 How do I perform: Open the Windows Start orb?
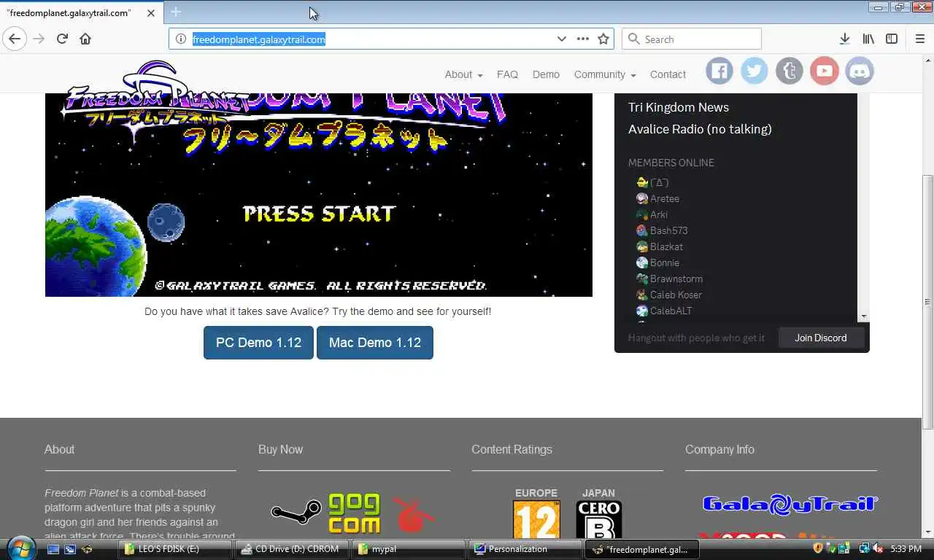[x=20, y=548]
